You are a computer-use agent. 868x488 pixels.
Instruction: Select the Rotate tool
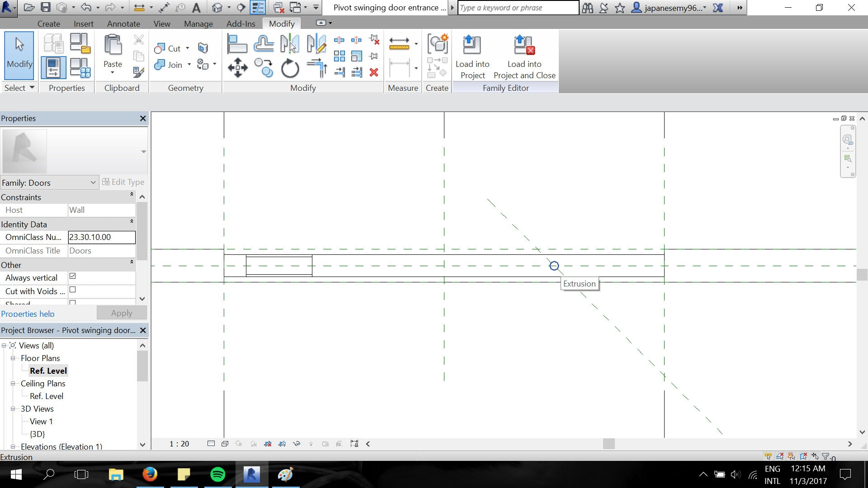[290, 69]
